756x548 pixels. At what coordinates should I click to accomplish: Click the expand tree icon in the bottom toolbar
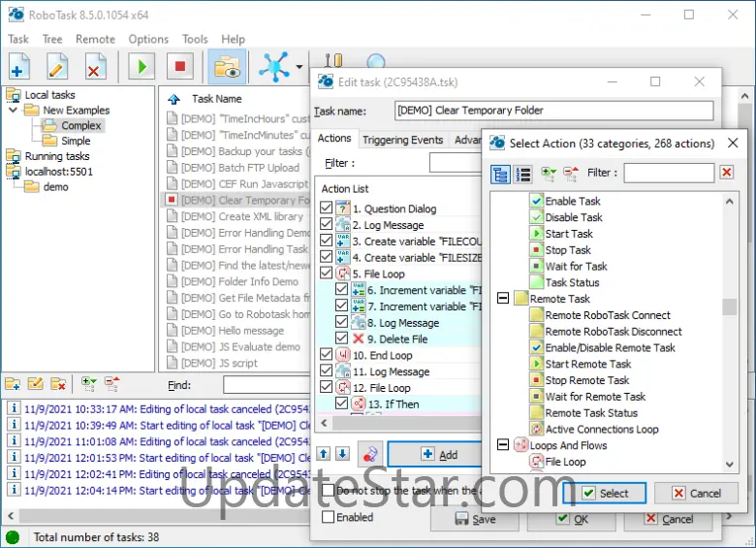pos(89,384)
